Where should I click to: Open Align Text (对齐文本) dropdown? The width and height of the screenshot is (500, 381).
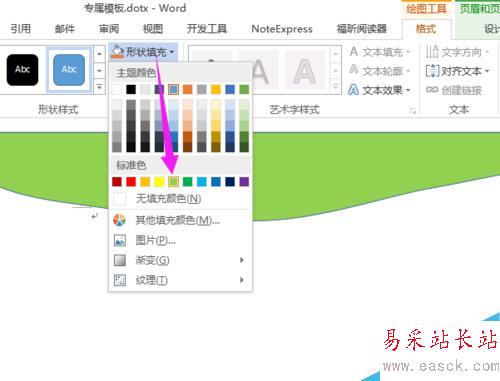pyautogui.click(x=457, y=71)
